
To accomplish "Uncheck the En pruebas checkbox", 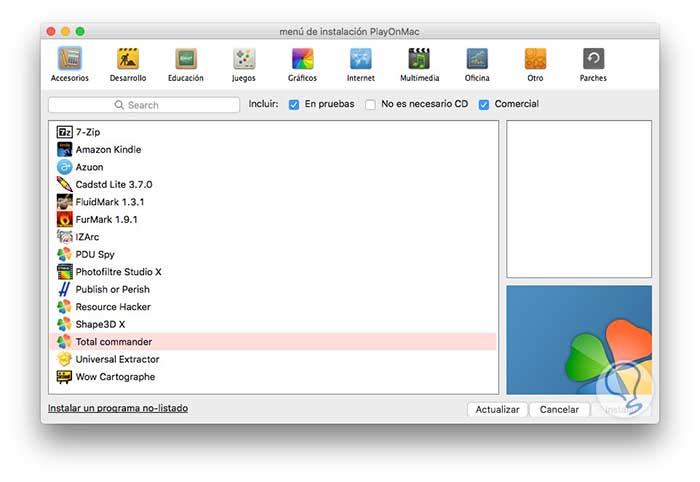I will (294, 104).
